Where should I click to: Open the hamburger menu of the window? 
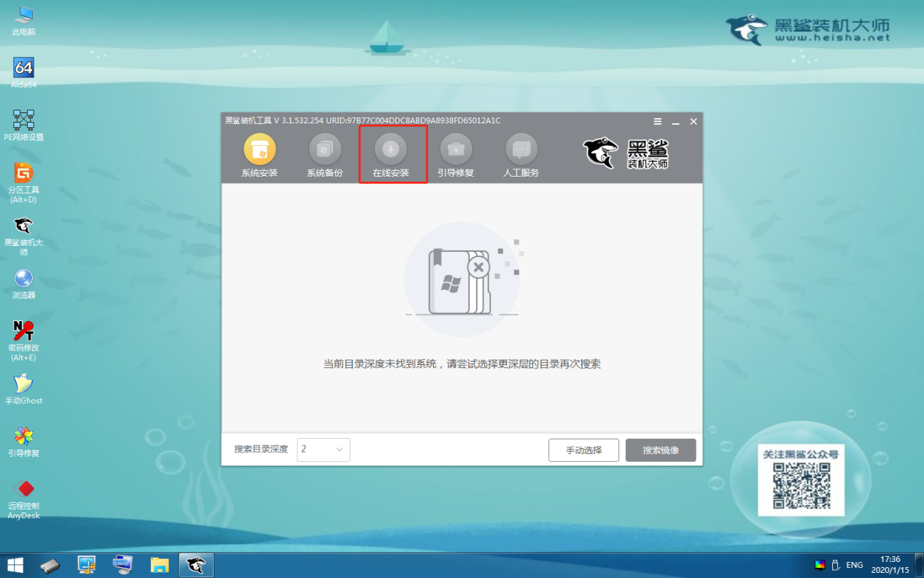tap(657, 121)
